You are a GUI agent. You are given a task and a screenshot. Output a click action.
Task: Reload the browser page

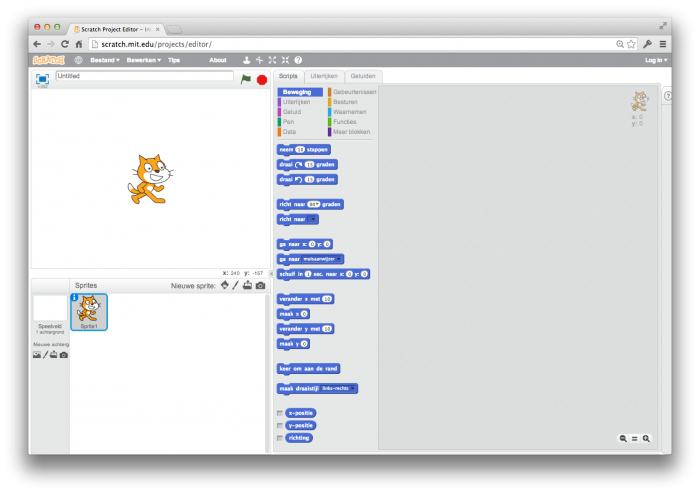[x=65, y=44]
